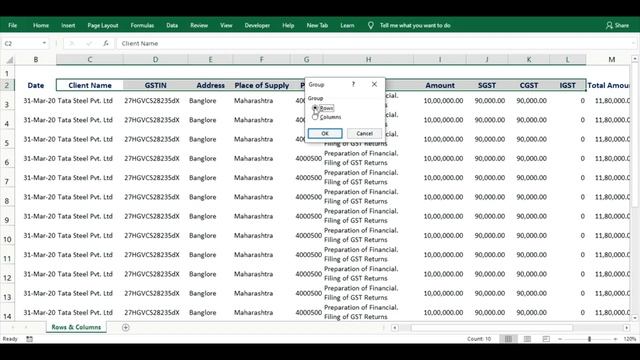The height and width of the screenshot is (360, 640).
Task: Select column B header
Action: 36,60
